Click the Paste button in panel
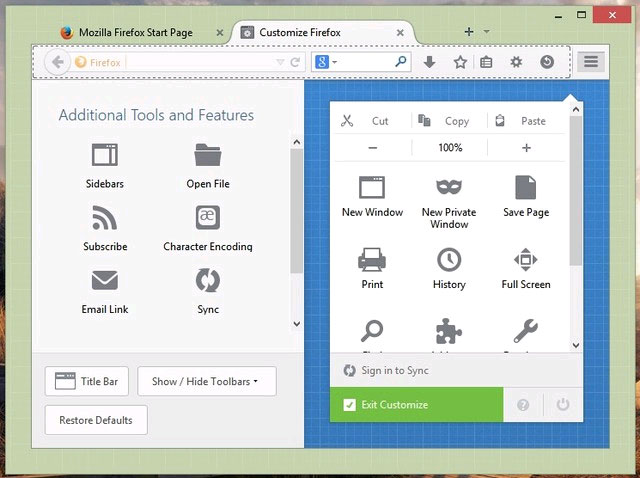Screen dimensions: 640x478 tap(527, 121)
